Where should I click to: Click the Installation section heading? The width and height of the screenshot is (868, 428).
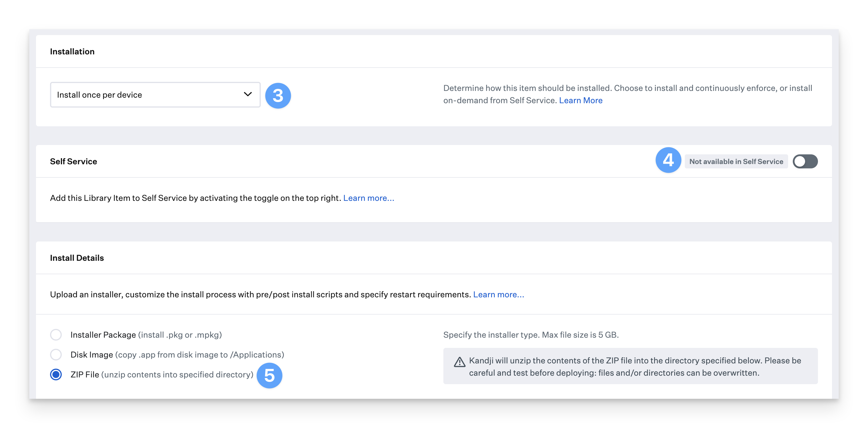(72, 51)
